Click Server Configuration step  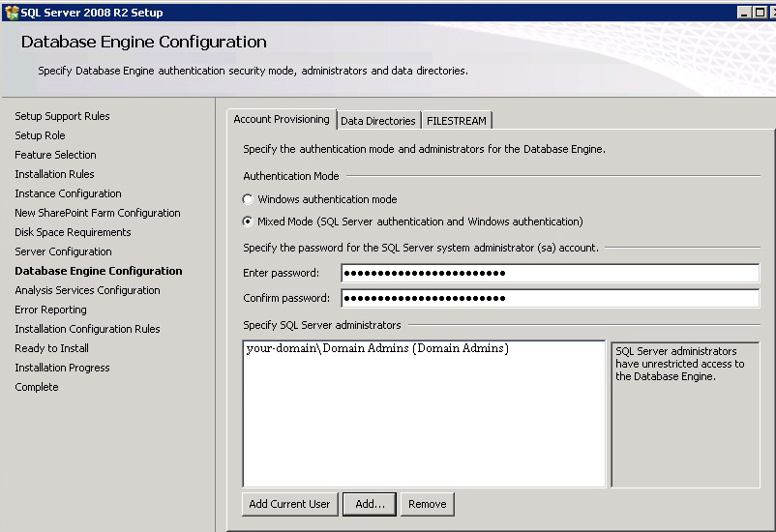coord(63,251)
